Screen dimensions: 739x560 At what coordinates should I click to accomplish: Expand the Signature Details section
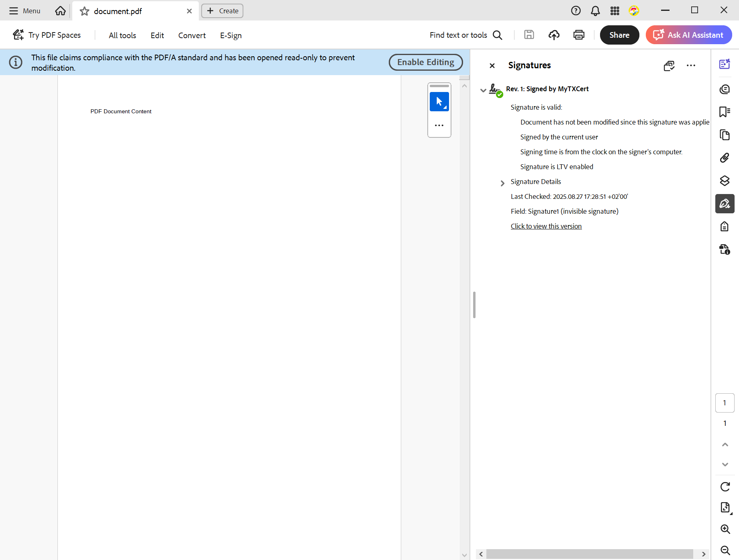click(x=502, y=183)
